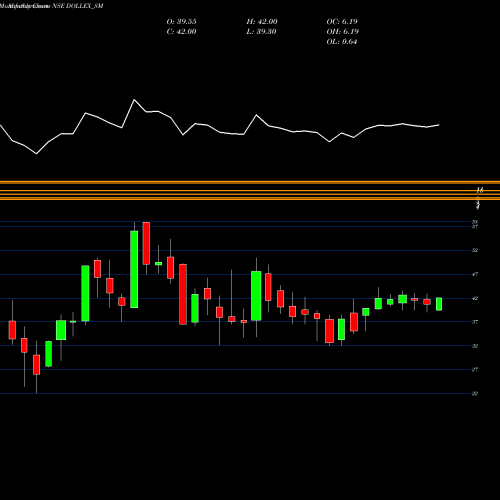Click the thickest top orange band
The width and height of the screenshot is (500, 500).
250,183
